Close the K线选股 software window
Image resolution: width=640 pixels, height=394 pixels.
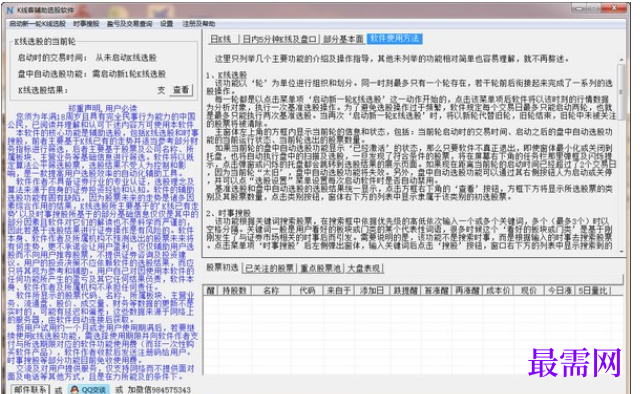tap(615, 8)
